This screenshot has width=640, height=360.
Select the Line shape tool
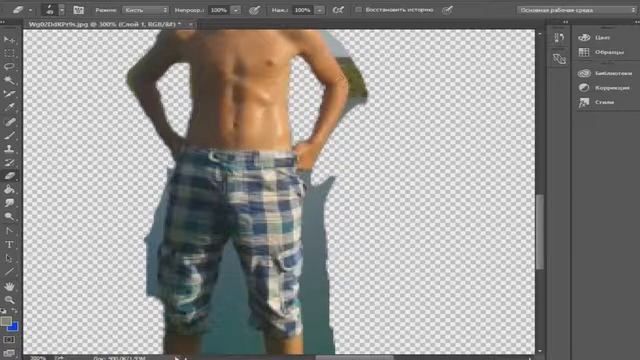pos(9,271)
